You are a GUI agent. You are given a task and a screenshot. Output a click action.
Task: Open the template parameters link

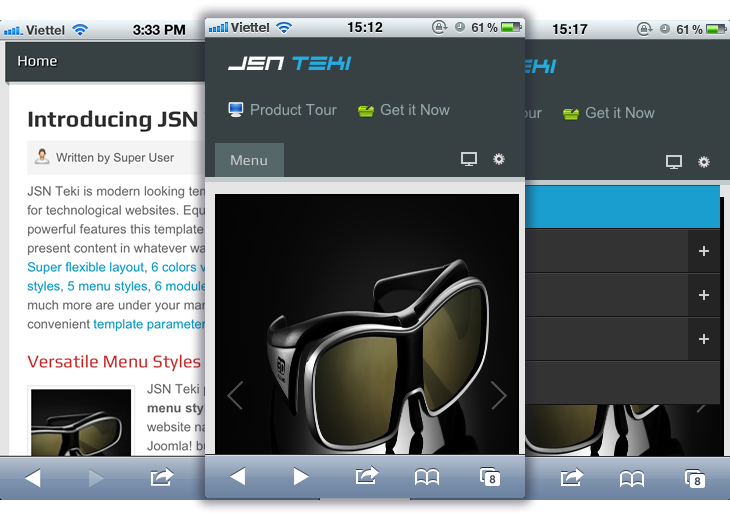(x=149, y=324)
